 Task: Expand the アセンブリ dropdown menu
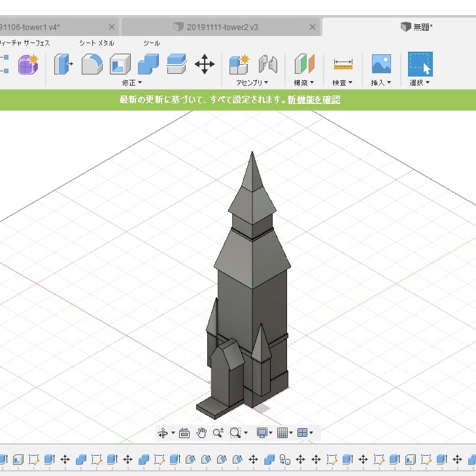pos(252,82)
